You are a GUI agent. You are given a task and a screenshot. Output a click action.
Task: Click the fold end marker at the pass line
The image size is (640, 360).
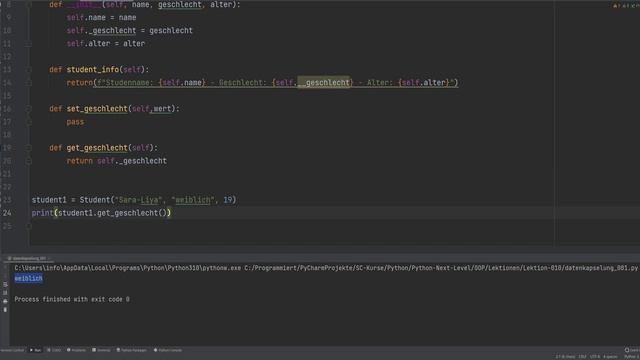[29, 122]
